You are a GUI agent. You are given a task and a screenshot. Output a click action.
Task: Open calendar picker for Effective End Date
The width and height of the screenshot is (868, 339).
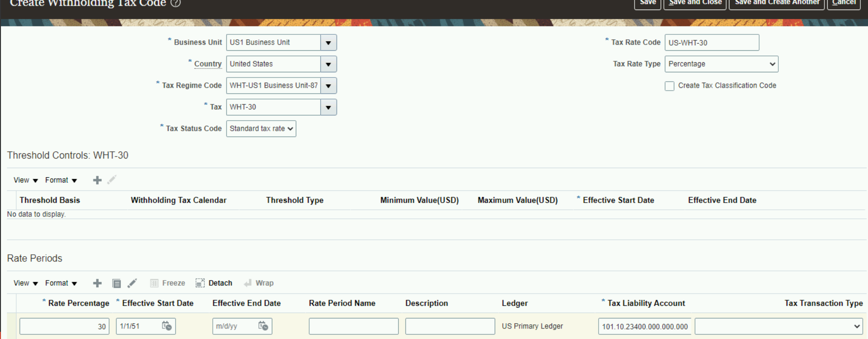263,326
